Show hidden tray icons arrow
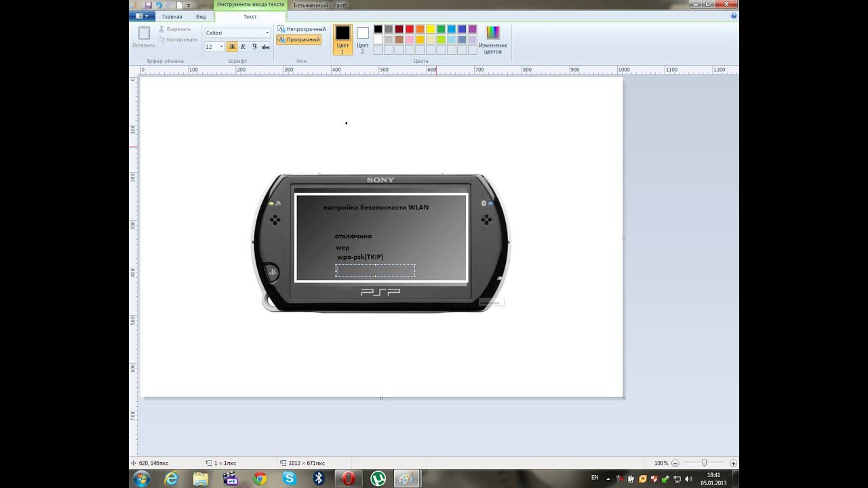 pyautogui.click(x=608, y=479)
